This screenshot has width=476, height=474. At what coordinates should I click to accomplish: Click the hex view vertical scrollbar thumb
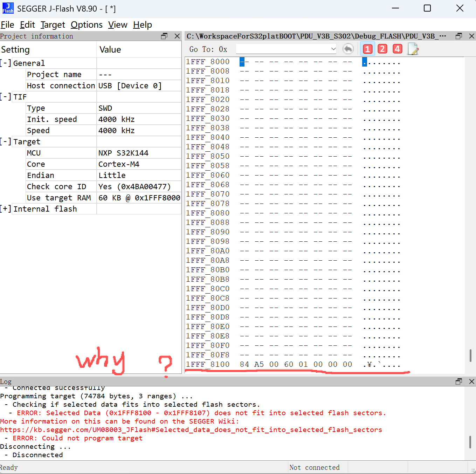click(470, 356)
